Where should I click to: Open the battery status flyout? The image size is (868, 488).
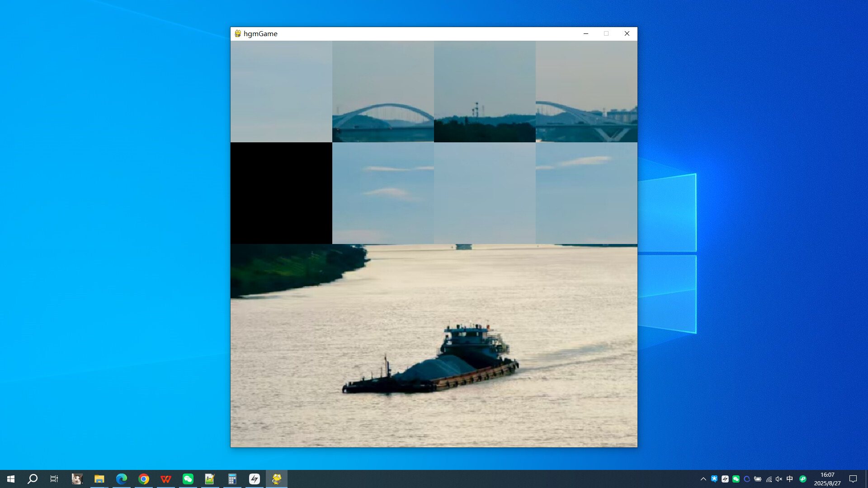(x=757, y=479)
